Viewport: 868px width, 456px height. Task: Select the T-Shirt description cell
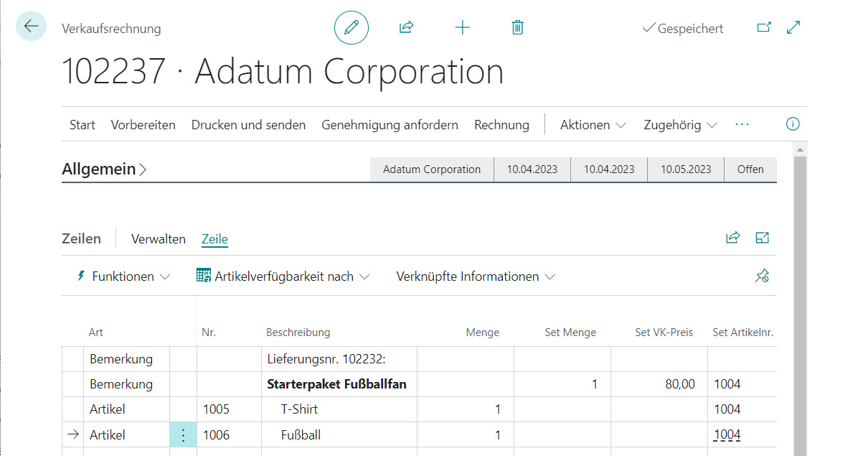tap(339, 409)
